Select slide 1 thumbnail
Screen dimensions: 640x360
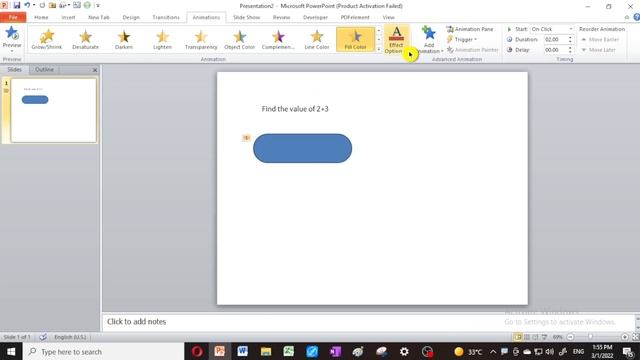pos(53,110)
